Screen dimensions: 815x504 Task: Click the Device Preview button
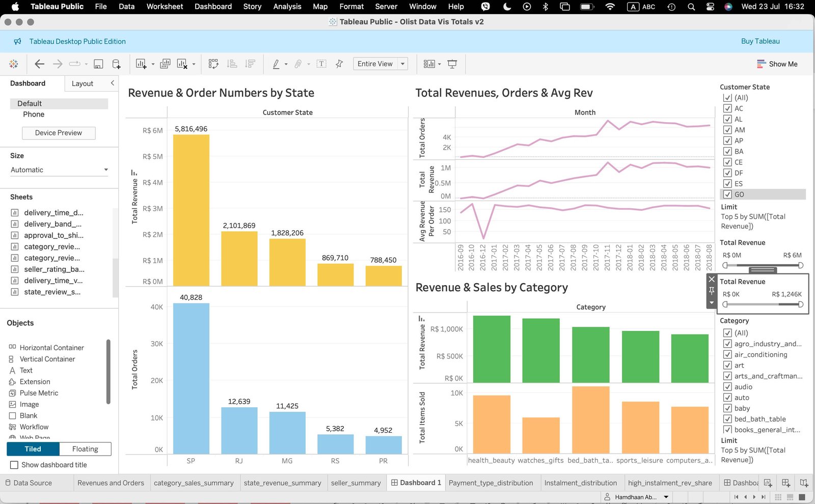pyautogui.click(x=59, y=133)
